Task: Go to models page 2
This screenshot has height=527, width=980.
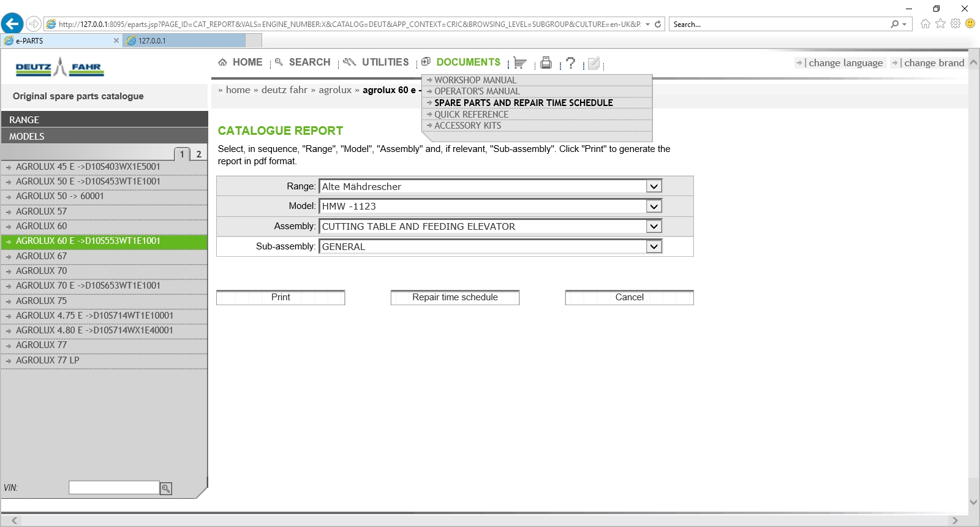Action: click(198, 154)
